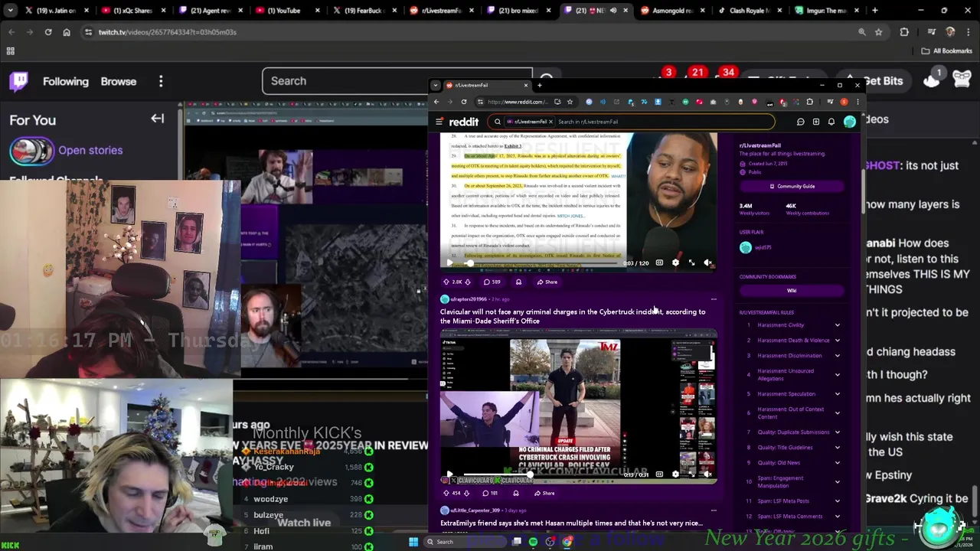Expand rule Harassment: Speculation
Screen dimensions: 980x551
837,394
